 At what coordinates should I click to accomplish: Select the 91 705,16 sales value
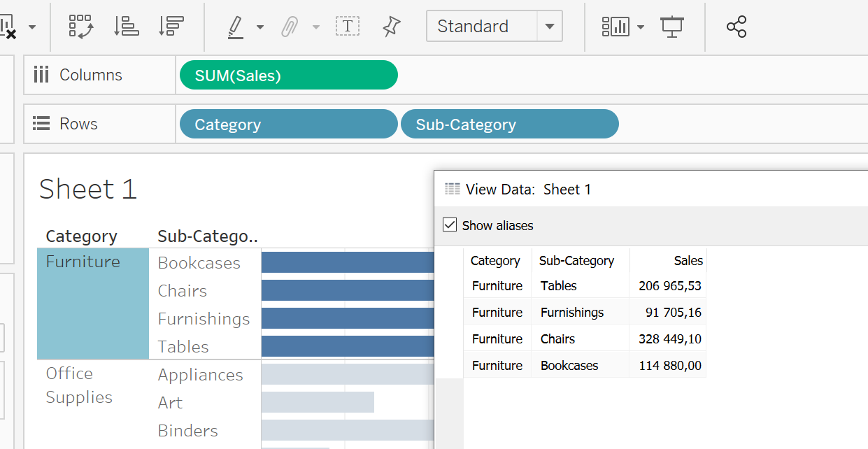674,312
